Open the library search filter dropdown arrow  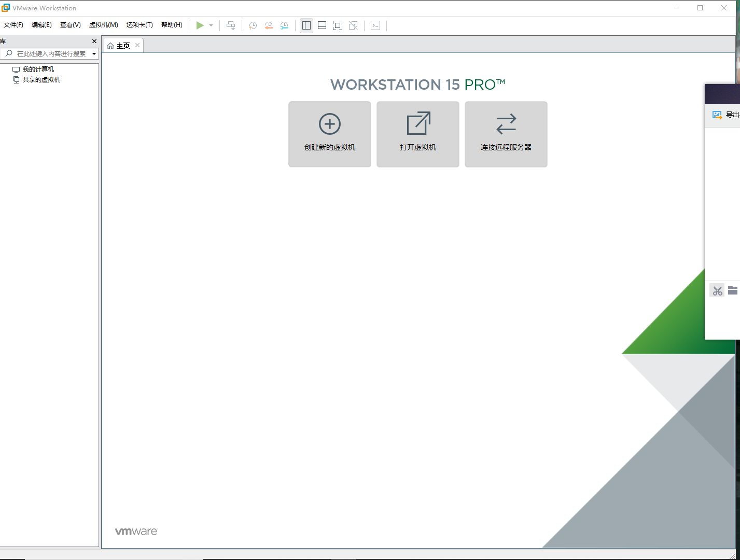click(94, 53)
